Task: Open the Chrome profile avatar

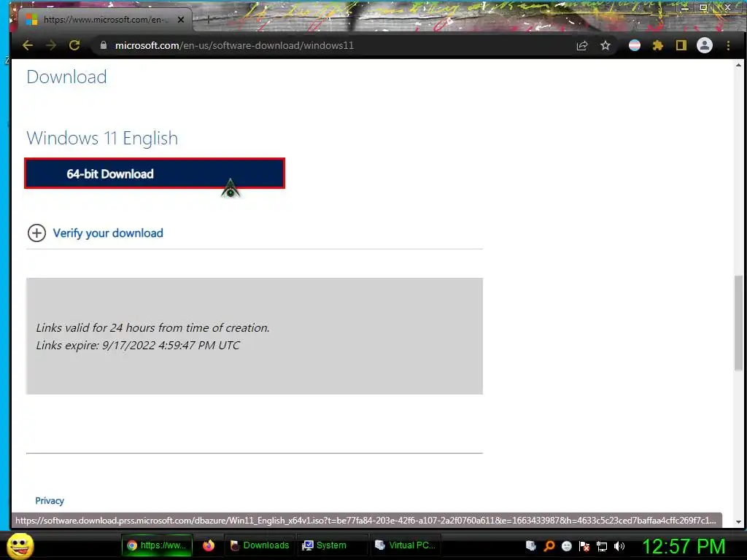Action: click(x=705, y=46)
